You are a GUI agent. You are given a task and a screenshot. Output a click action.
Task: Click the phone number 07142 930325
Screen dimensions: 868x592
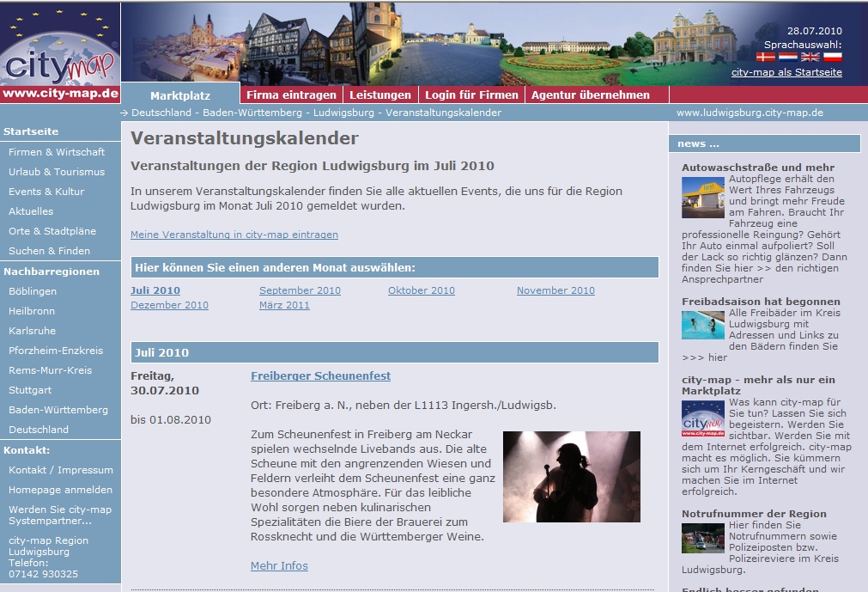(x=43, y=574)
